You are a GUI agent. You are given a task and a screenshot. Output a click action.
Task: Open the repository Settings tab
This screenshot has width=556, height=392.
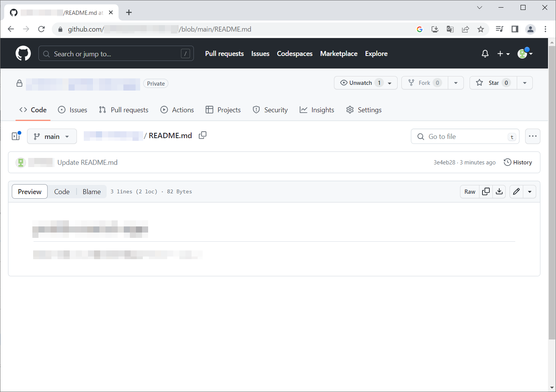364,110
